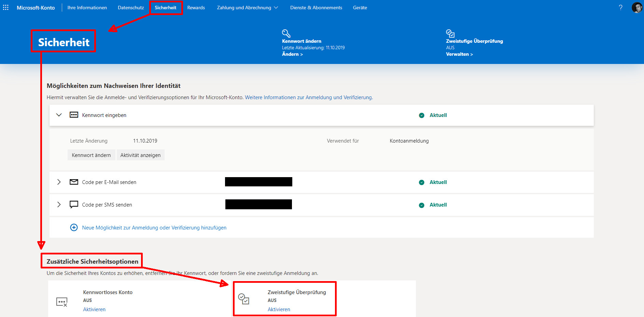644x317 pixels.
Task: Add Neue Möglichkeit zur Anmeldung oder Verifizierung
Action: click(x=154, y=228)
